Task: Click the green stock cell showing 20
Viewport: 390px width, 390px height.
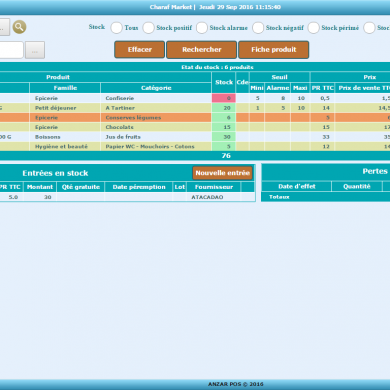Action: pos(224,108)
